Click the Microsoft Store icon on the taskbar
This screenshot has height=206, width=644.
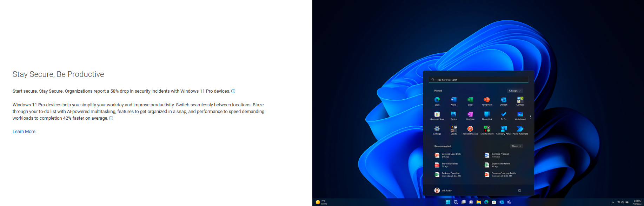click(494, 202)
